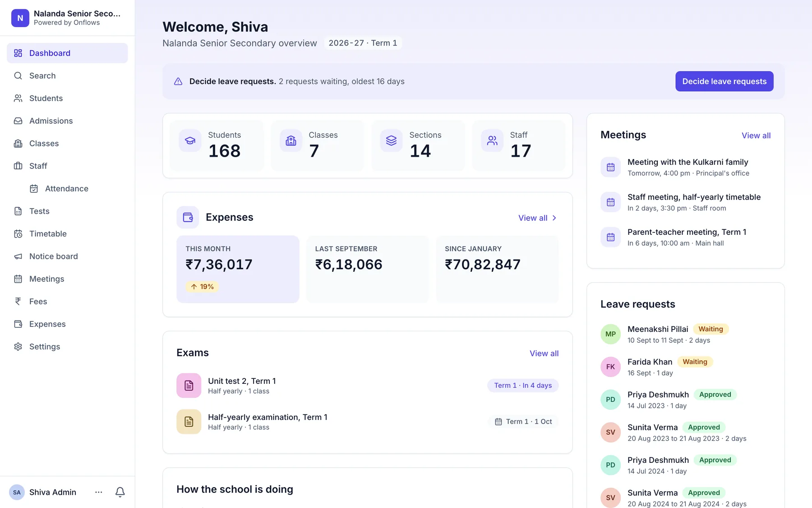
Task: Click the FK avatar for Farida Khan
Action: click(610, 367)
